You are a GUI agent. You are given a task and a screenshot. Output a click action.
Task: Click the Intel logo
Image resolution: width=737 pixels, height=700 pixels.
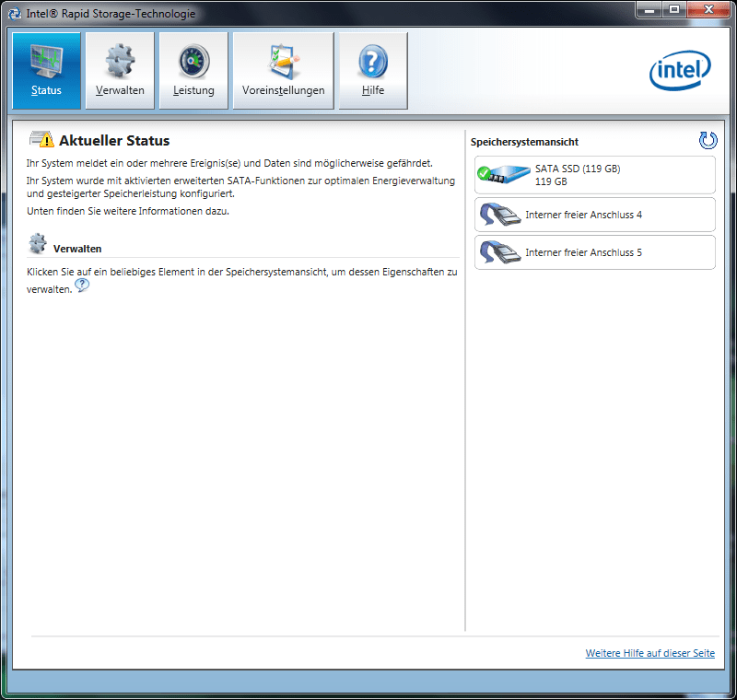coord(680,71)
